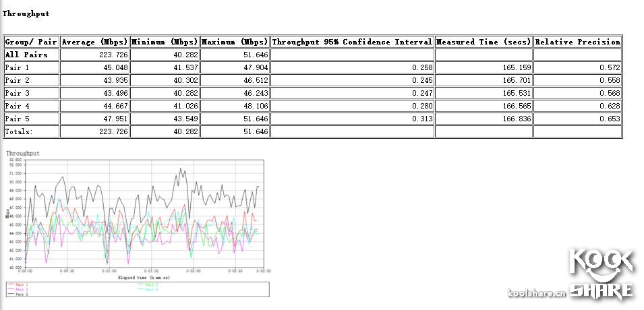
Task: Select measured time 166.836 for Pair 5
Action: pyautogui.click(x=517, y=119)
